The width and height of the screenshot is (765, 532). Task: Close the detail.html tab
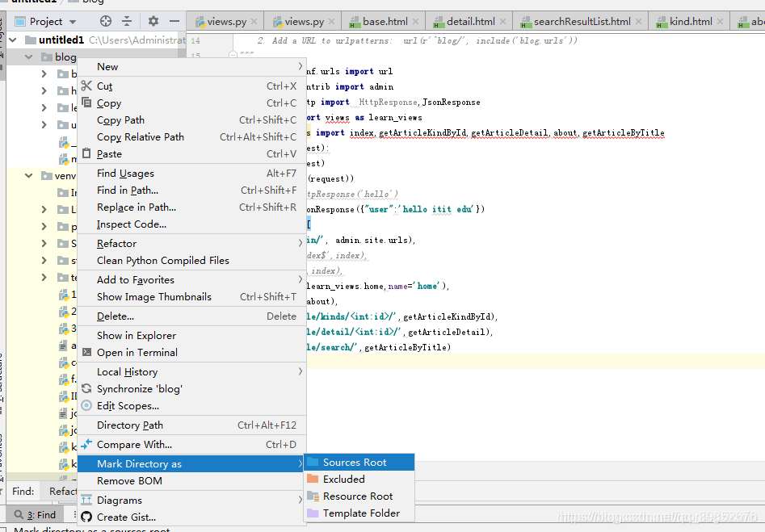point(502,22)
